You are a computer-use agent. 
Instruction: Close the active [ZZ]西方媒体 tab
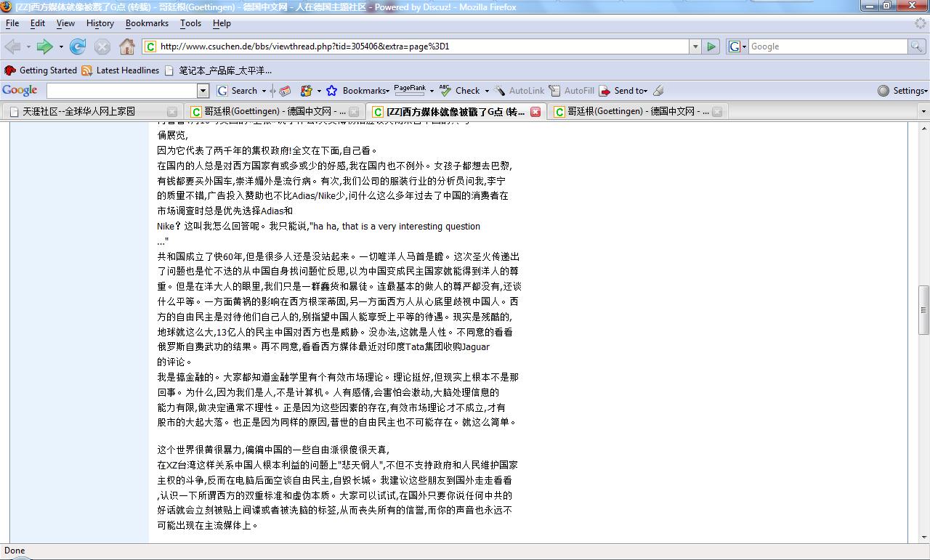point(535,112)
